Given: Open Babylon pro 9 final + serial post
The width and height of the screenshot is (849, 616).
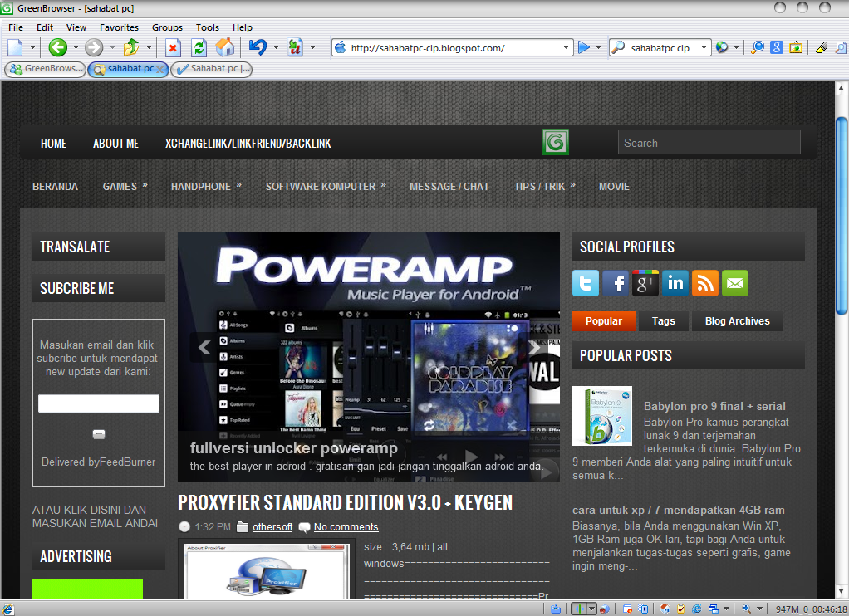Looking at the screenshot, I should [714, 406].
